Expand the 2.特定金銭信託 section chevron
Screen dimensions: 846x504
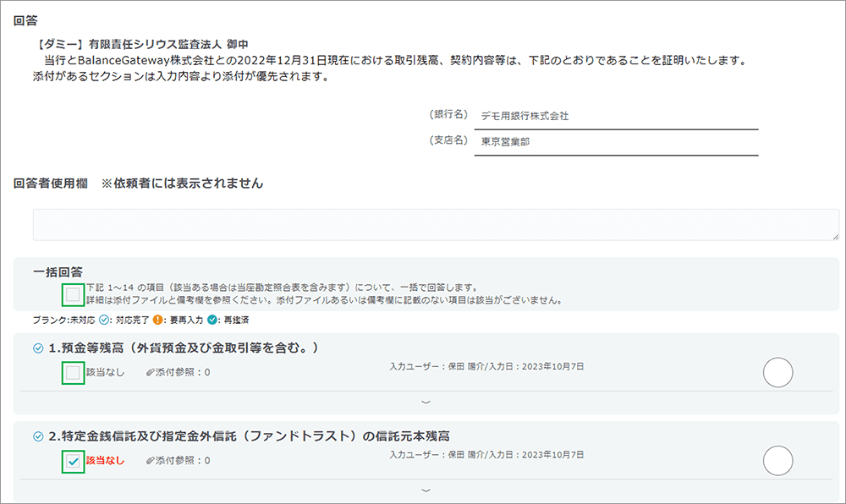(x=426, y=490)
